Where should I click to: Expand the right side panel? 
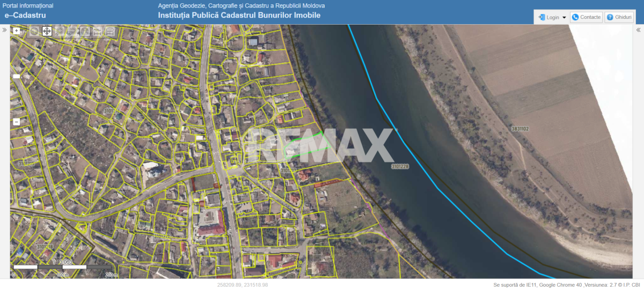pos(639,30)
